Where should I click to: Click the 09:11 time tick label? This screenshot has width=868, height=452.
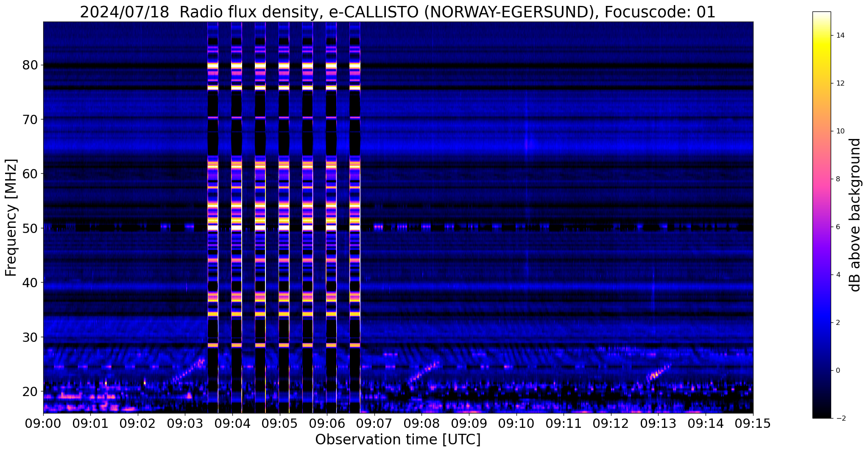coord(564,424)
